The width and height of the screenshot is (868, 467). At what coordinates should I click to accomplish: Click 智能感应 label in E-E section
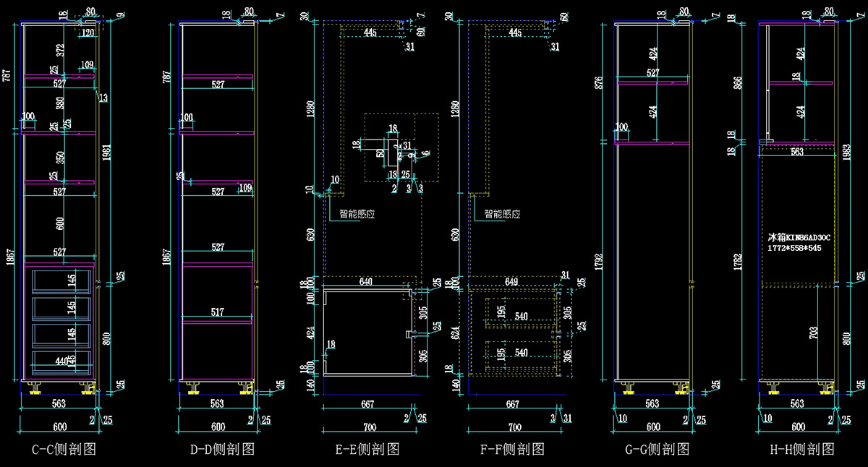[x=357, y=214]
